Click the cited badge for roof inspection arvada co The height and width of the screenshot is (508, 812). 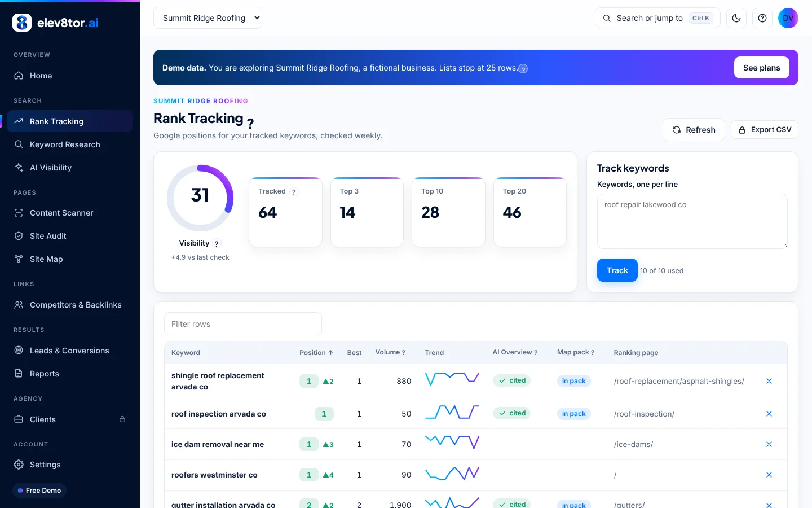(511, 413)
